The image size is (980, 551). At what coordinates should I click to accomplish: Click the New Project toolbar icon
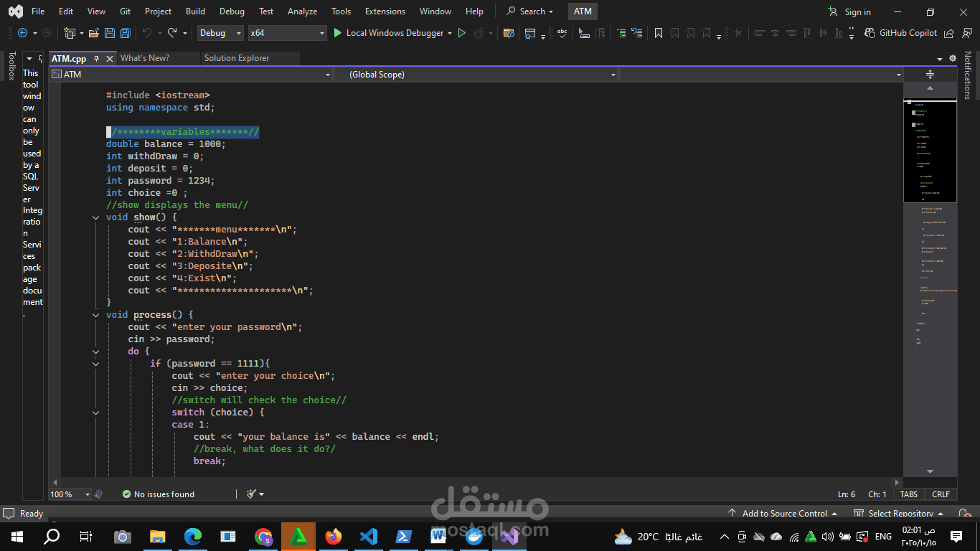[x=70, y=33]
